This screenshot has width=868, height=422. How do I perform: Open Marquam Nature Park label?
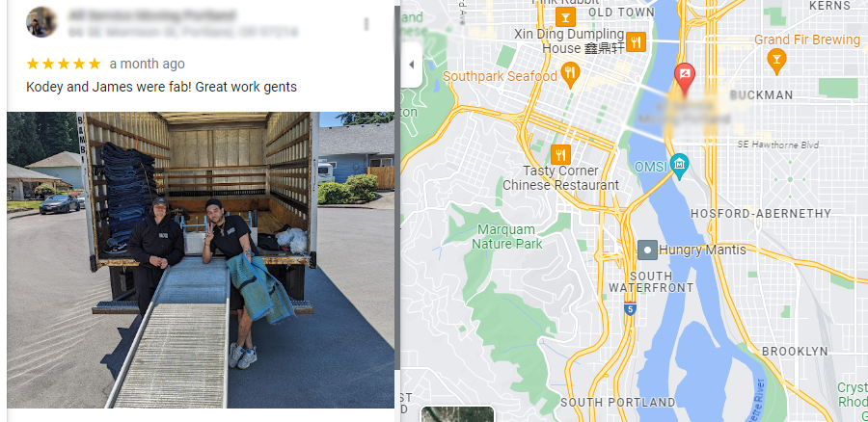pyautogui.click(x=506, y=236)
